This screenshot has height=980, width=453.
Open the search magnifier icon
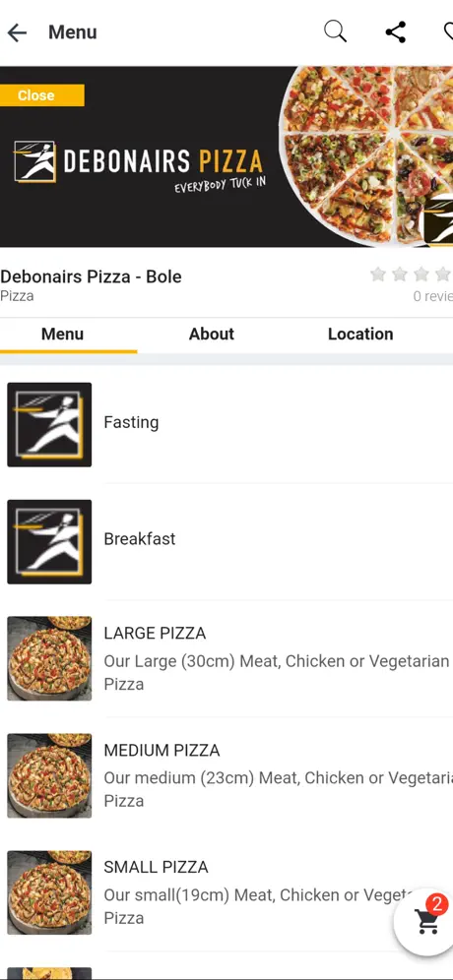(336, 31)
